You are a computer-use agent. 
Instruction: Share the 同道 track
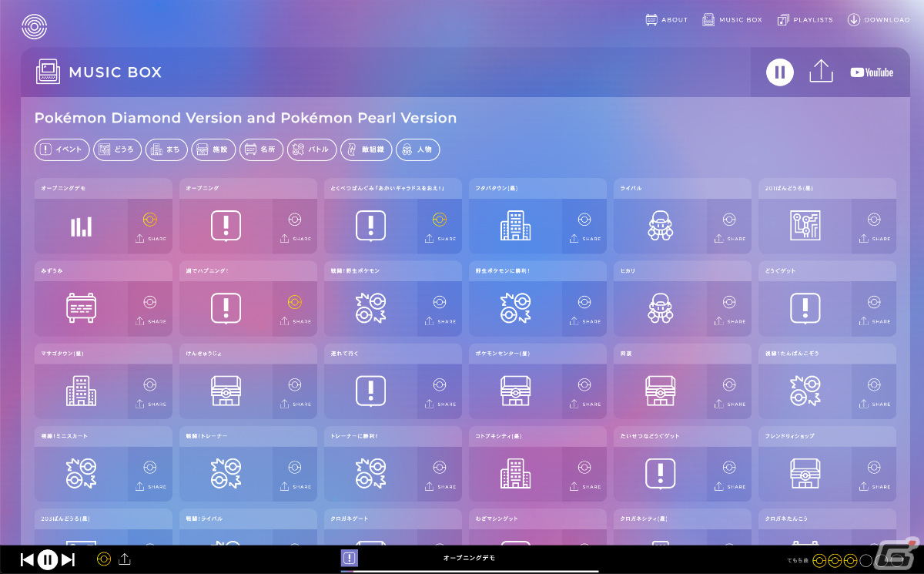click(x=729, y=404)
